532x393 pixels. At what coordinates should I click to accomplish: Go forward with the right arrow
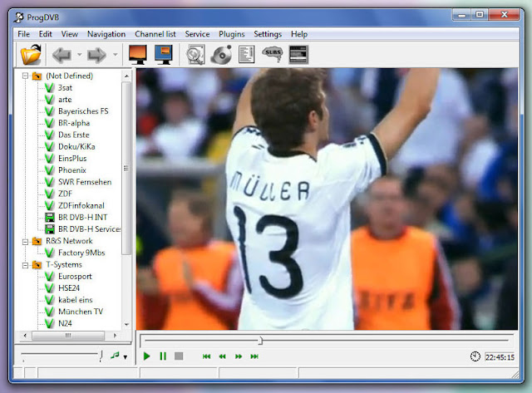96,55
